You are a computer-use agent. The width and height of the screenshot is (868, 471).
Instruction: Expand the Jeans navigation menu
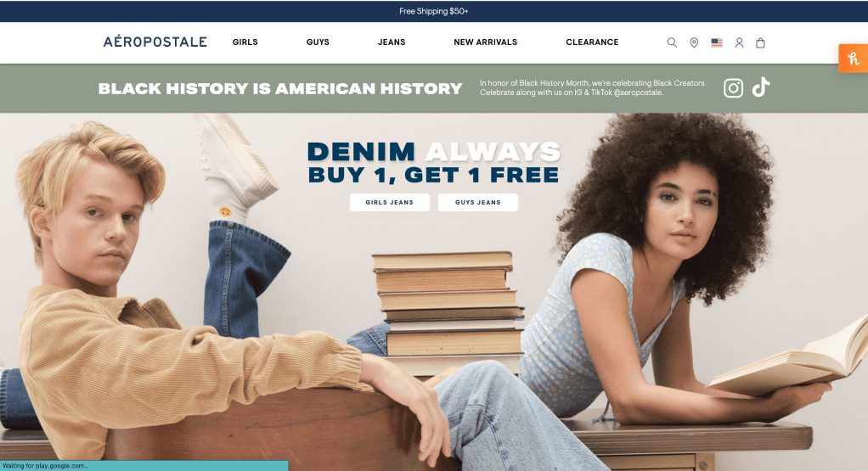click(x=392, y=42)
